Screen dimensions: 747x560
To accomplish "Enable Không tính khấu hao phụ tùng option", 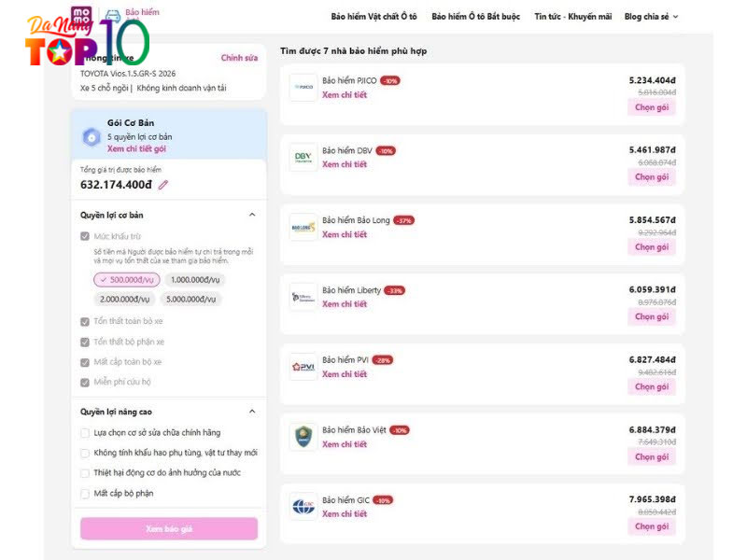I will click(85, 453).
